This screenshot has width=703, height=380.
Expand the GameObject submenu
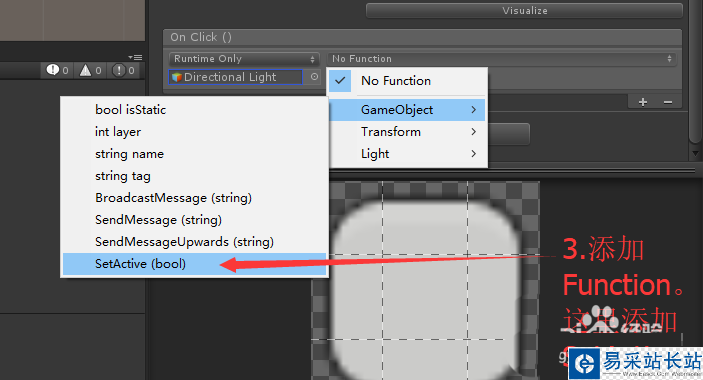click(408, 110)
